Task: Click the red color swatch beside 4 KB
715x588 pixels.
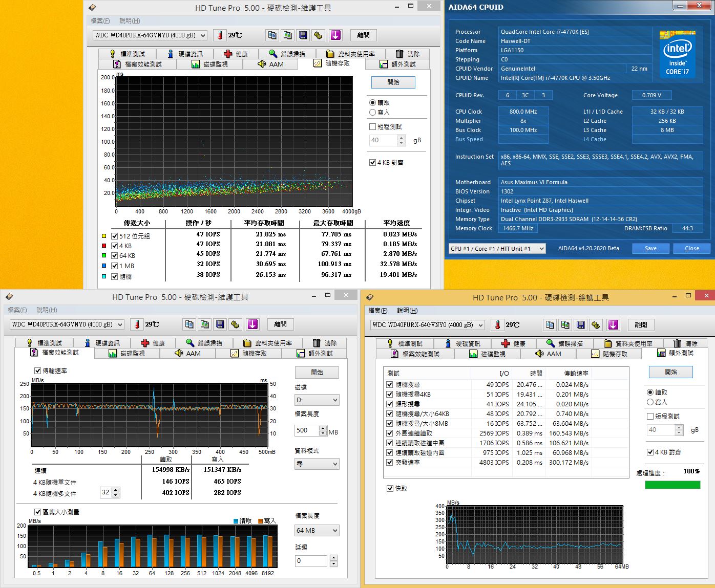Action: click(104, 246)
